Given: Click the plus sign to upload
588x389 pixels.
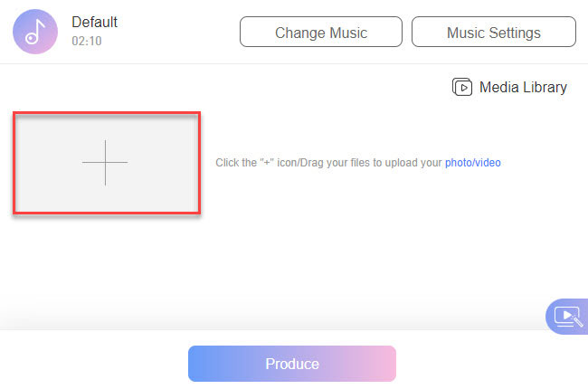Looking at the screenshot, I should (105, 163).
